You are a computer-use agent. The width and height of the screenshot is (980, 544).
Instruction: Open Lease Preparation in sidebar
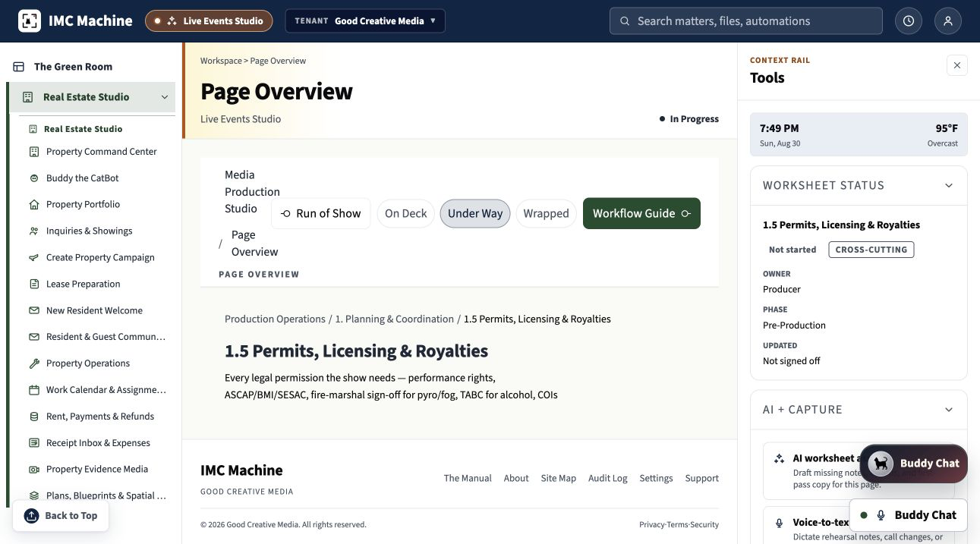pos(83,285)
